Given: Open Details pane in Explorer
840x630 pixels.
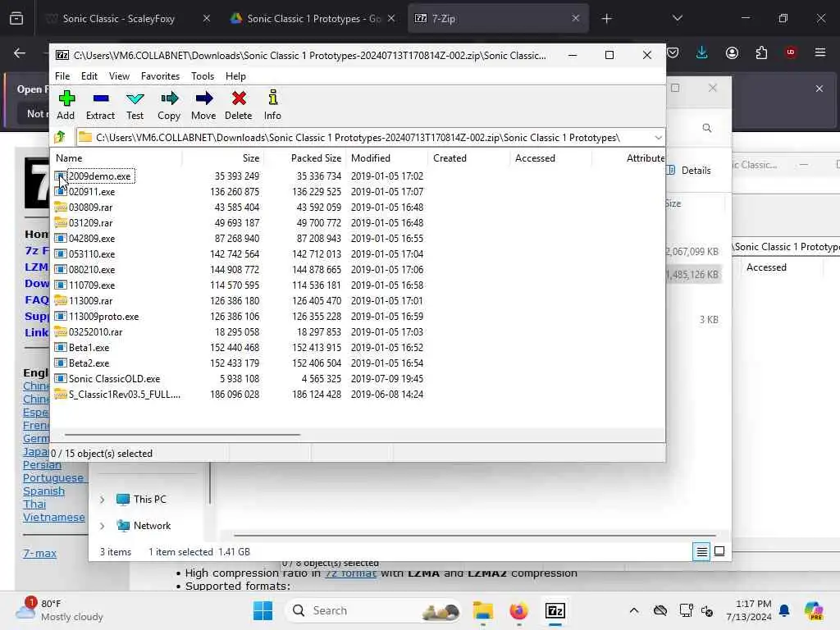Looking at the screenshot, I should point(690,171).
